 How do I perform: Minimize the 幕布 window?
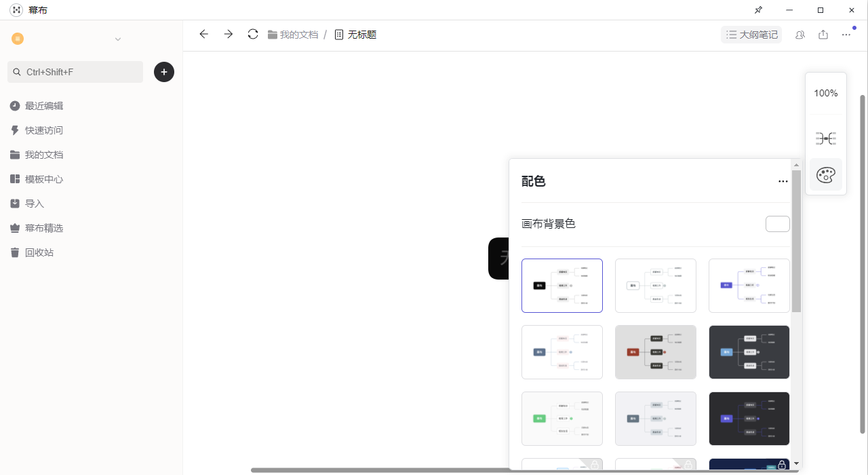pos(789,10)
